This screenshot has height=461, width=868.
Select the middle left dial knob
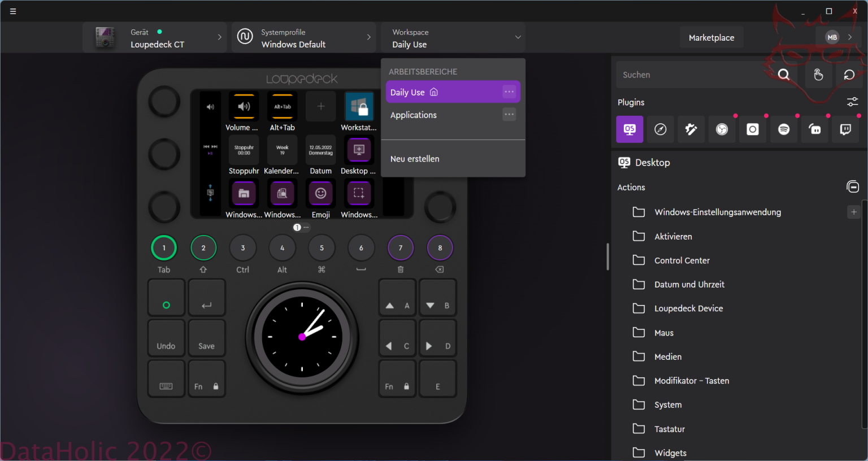(164, 154)
